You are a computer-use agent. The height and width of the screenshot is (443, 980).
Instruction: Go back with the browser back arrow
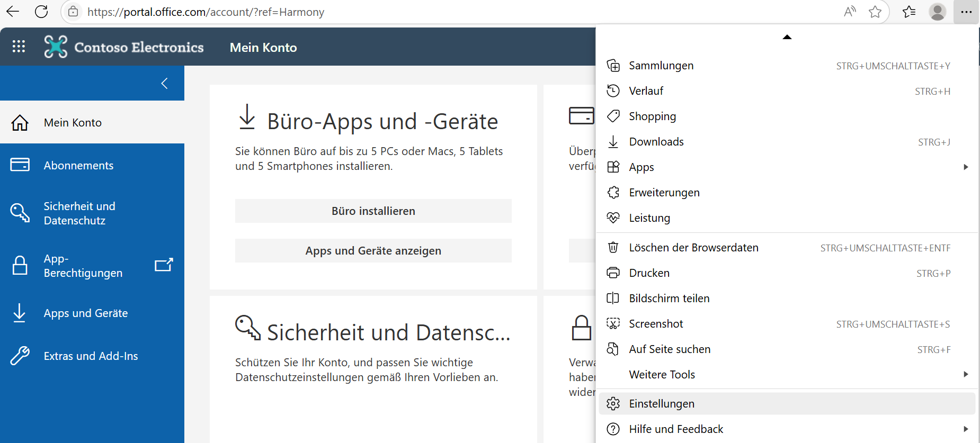click(13, 12)
